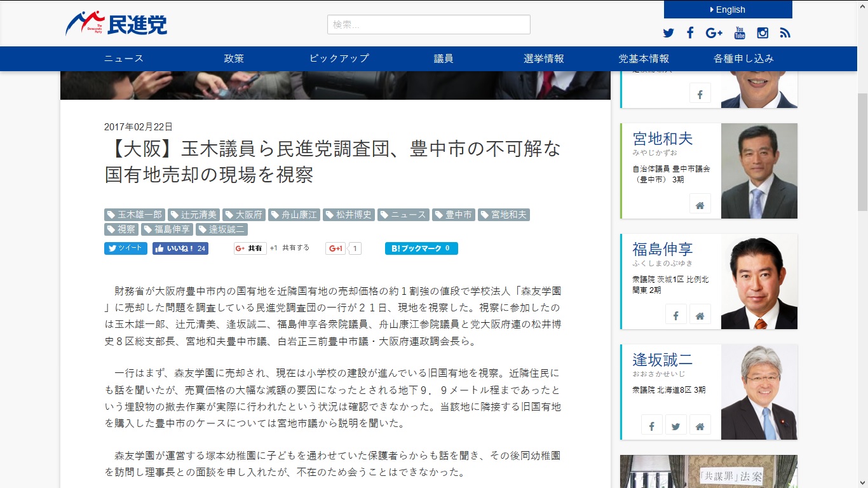
Task: Select the 選挙情報 navigation item
Action: point(543,58)
